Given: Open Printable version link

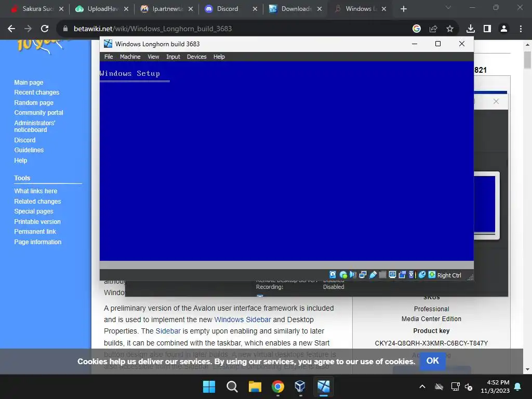Looking at the screenshot, I should 37,221.
